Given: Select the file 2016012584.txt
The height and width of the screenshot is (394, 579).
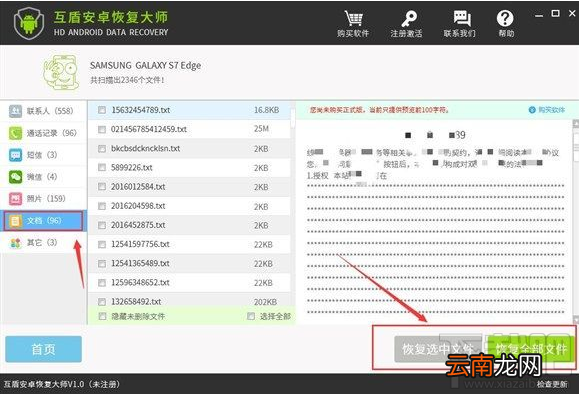Looking at the screenshot, I should [138, 187].
